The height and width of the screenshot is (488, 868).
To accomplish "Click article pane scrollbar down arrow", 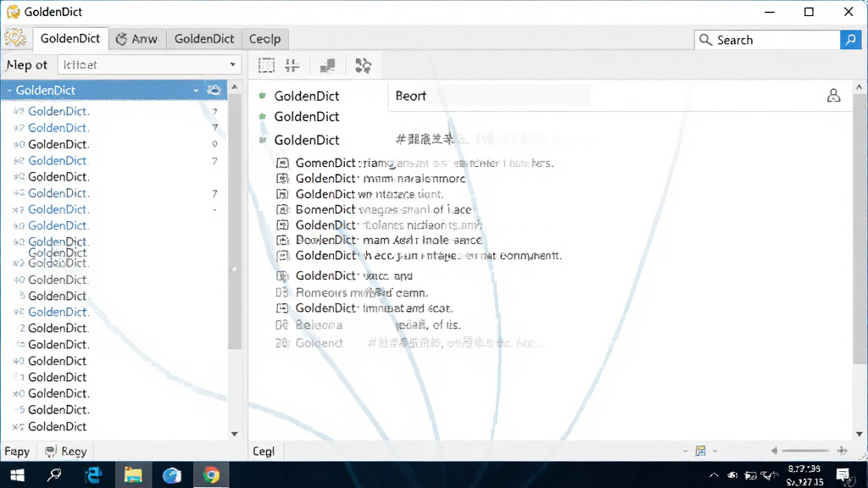I will (x=860, y=434).
